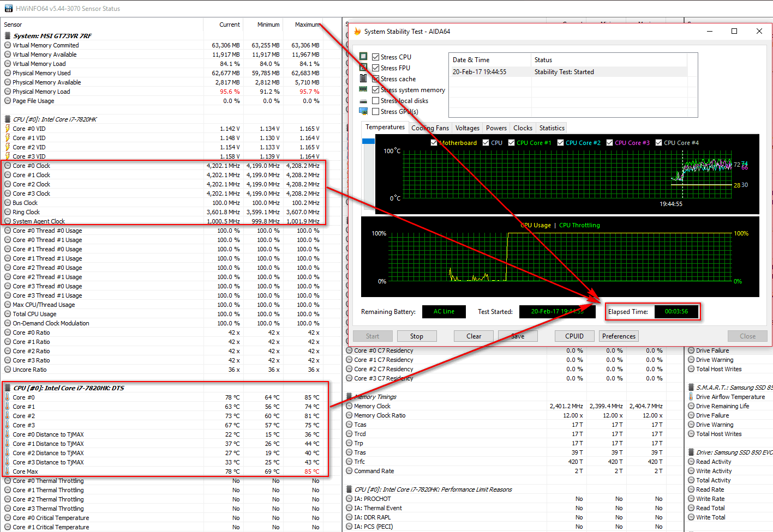The height and width of the screenshot is (532, 773).
Task: Toggle the Motherboard graph checkbox
Action: click(434, 143)
